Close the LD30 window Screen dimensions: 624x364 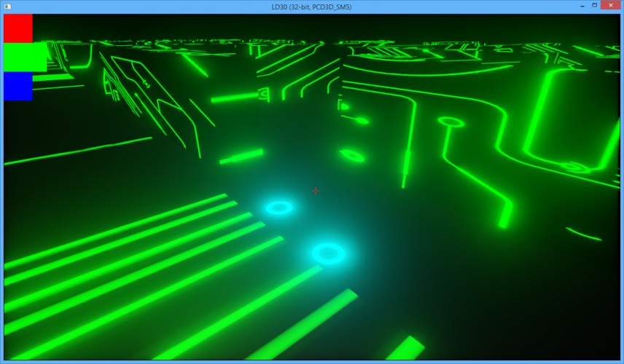(611, 6)
